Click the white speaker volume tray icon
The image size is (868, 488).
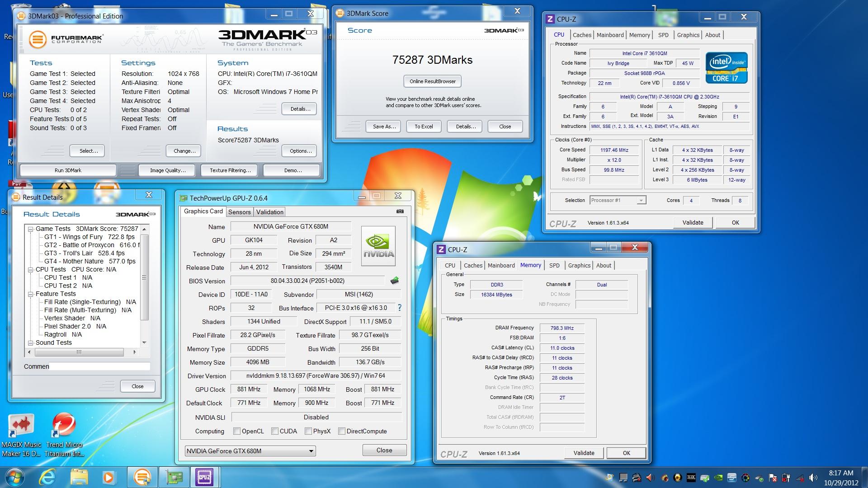[813, 478]
